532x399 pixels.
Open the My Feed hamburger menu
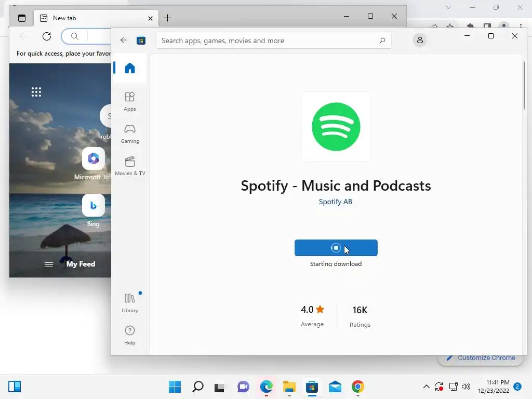tap(49, 264)
